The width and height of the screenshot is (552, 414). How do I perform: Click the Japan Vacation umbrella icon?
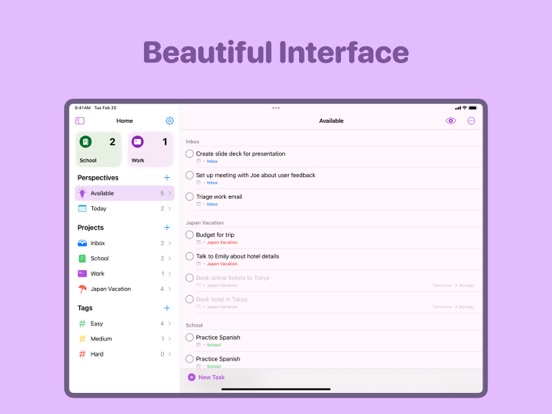coord(82,289)
